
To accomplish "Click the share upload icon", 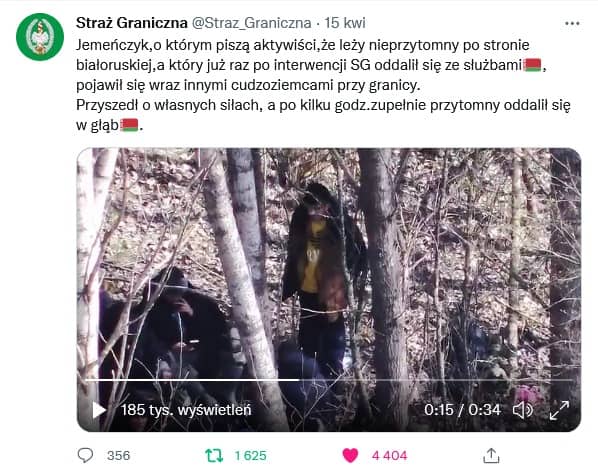I will tap(491, 455).
